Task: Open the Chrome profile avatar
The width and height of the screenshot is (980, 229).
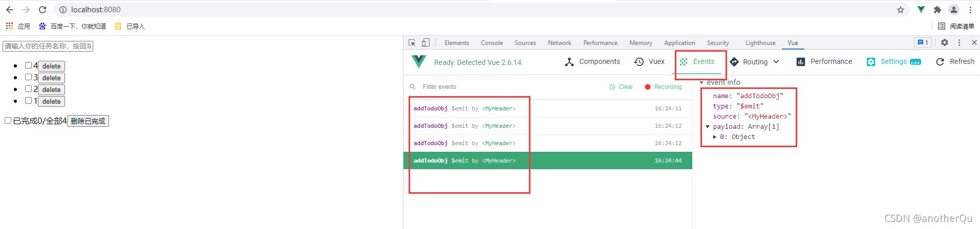Action: [954, 10]
